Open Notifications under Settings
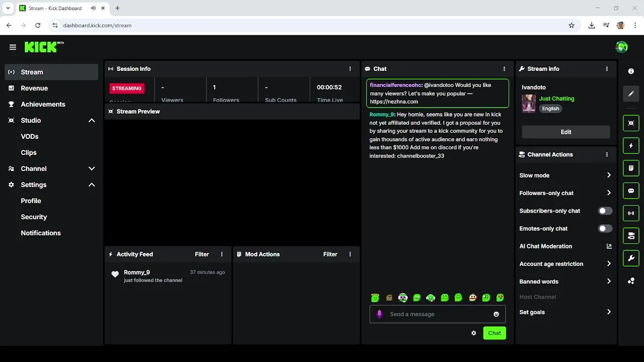This screenshot has width=644, height=362. (x=41, y=233)
